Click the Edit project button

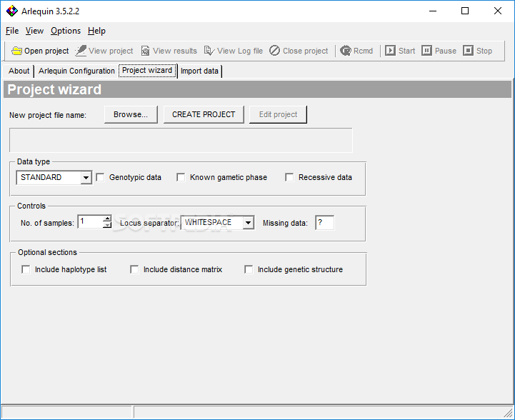pyautogui.click(x=278, y=114)
